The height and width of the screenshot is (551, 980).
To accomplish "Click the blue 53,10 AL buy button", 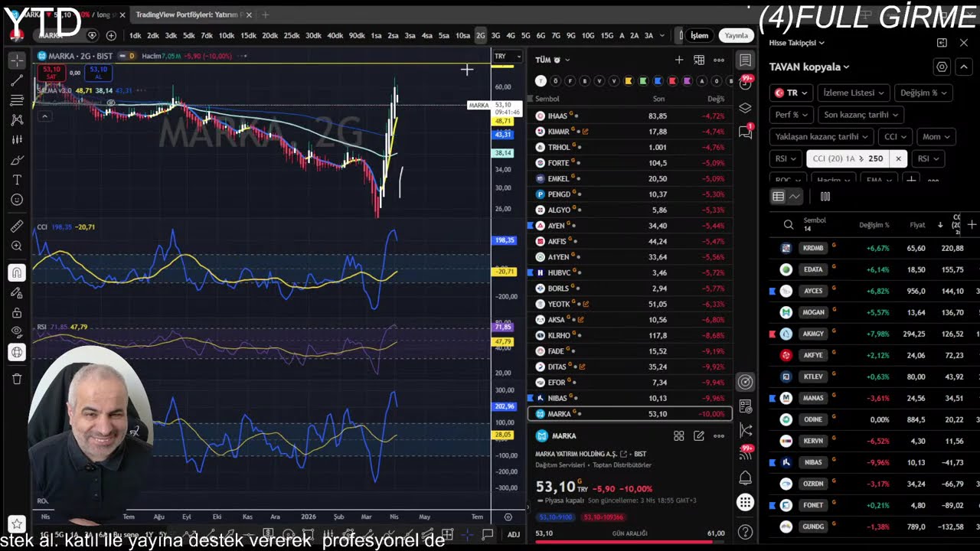I will click(98, 73).
